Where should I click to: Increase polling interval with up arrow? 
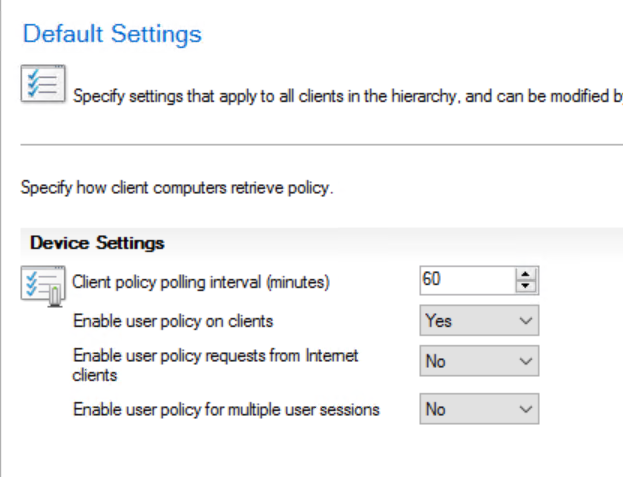coord(526,274)
